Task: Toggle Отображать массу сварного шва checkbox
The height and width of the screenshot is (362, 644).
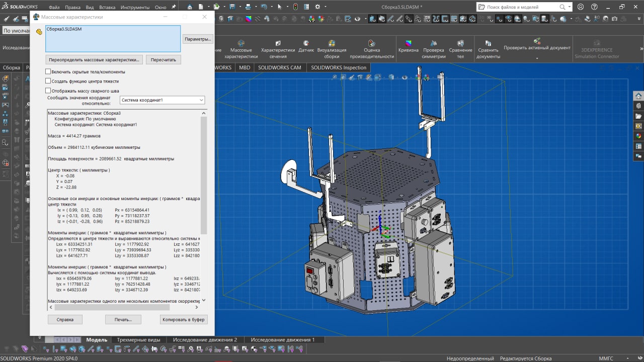Action: click(48, 91)
